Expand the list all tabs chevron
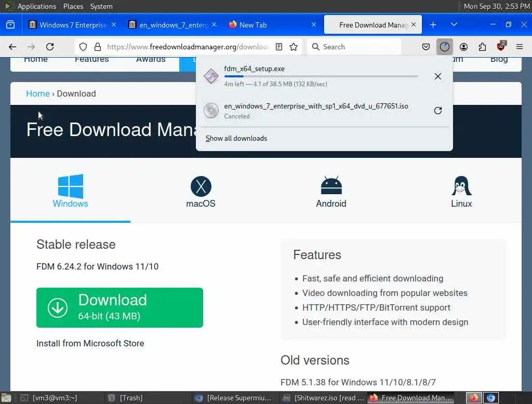 pyautogui.click(x=454, y=25)
